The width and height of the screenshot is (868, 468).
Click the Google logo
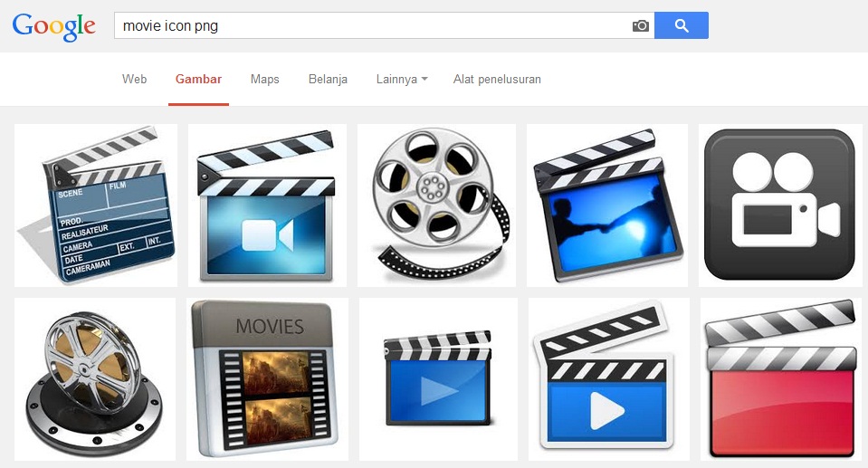pos(53,26)
